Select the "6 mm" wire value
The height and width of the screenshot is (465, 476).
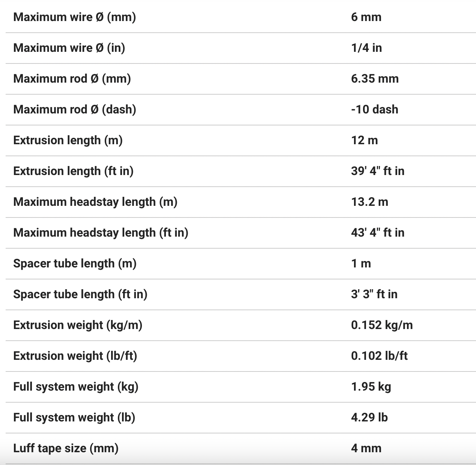(x=366, y=17)
